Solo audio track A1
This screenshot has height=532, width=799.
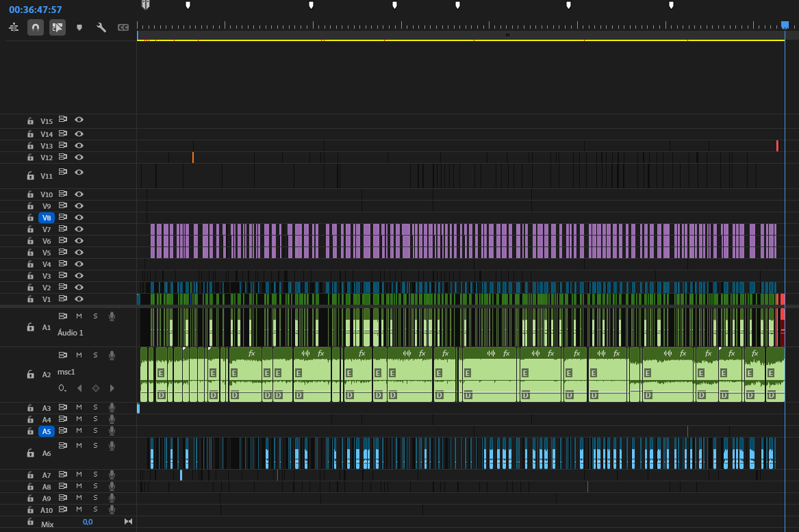point(95,316)
